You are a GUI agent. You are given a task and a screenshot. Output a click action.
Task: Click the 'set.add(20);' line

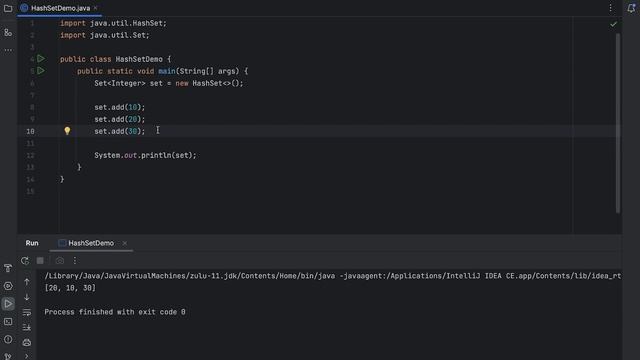point(120,119)
